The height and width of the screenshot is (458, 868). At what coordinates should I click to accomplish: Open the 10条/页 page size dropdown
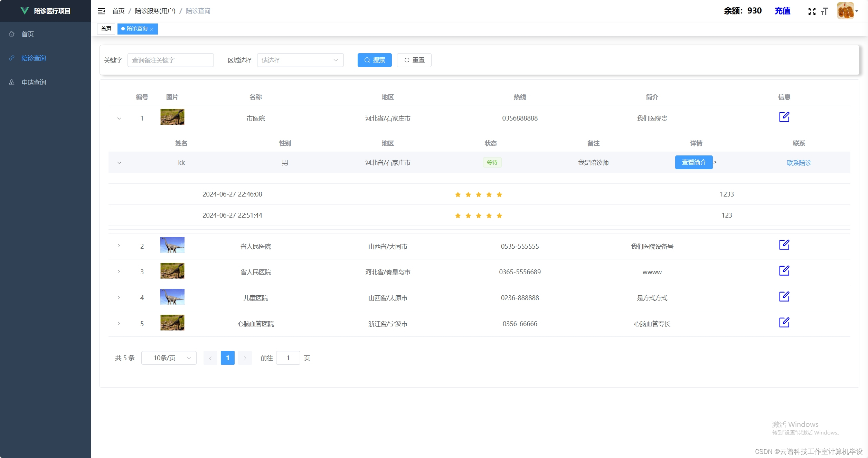[x=169, y=358]
